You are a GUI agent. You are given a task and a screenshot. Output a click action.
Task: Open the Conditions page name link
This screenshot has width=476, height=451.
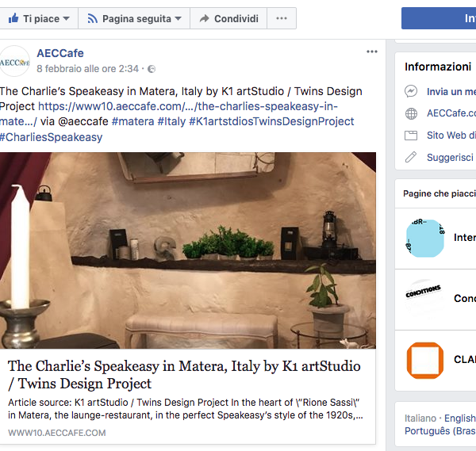tap(464, 299)
